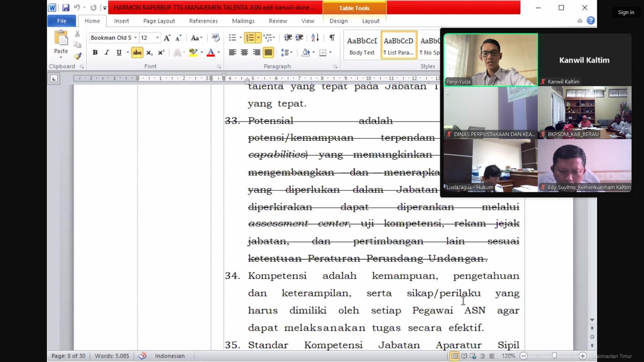Apply the red font color
This screenshot has height=362, width=644.
click(x=211, y=52)
